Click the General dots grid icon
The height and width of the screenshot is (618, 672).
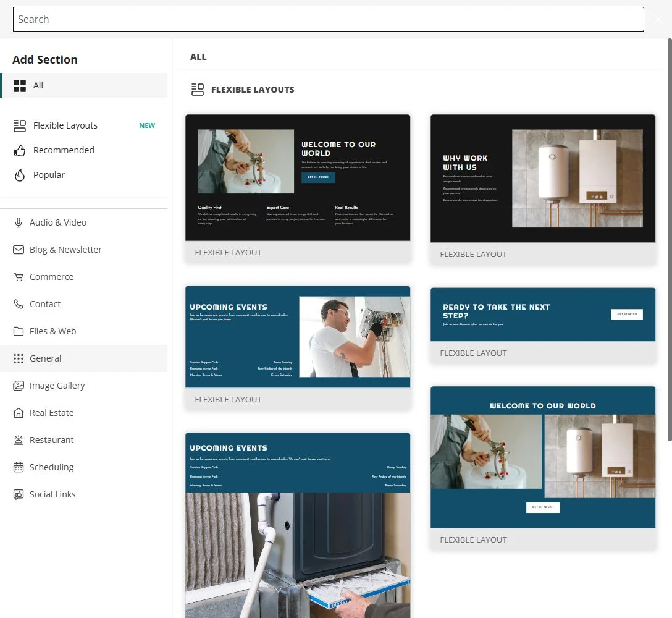[19, 358]
